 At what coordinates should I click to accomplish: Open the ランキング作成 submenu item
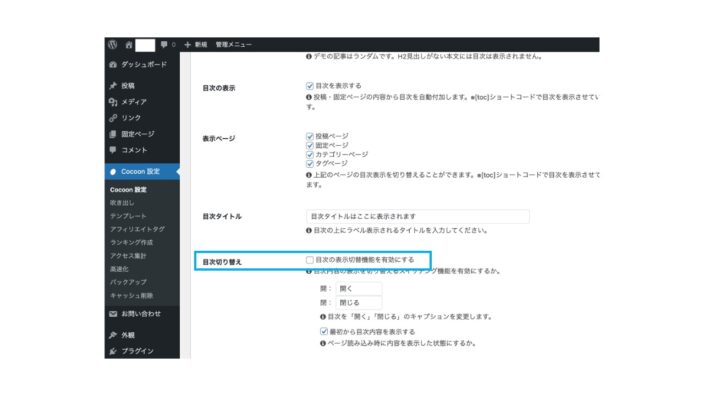click(132, 242)
